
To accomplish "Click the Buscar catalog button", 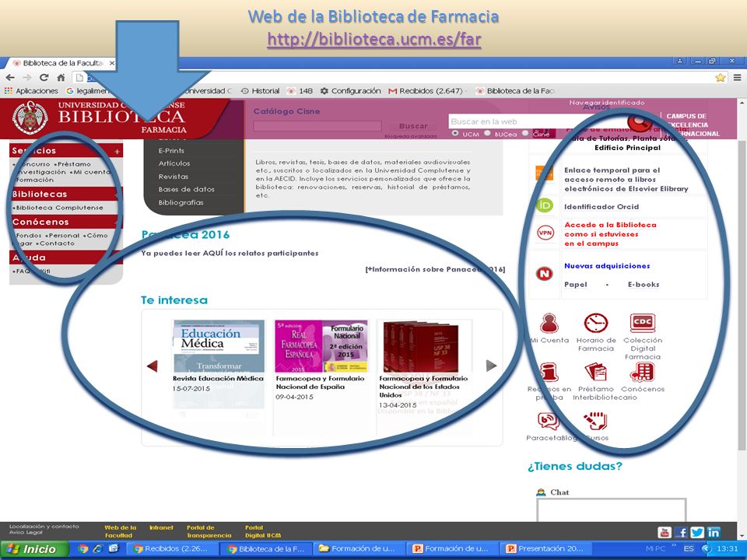I will (413, 126).
